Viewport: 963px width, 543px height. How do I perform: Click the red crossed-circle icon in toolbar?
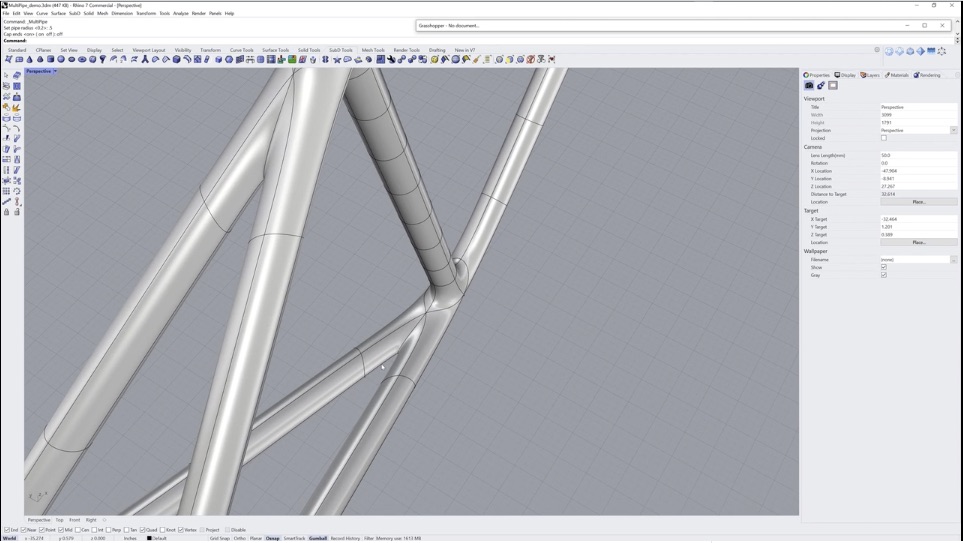coord(530,60)
